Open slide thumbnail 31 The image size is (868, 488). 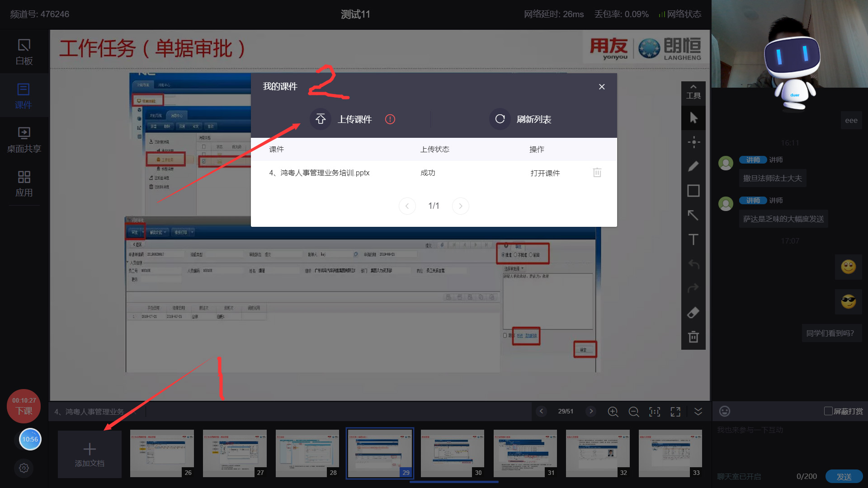click(x=525, y=453)
